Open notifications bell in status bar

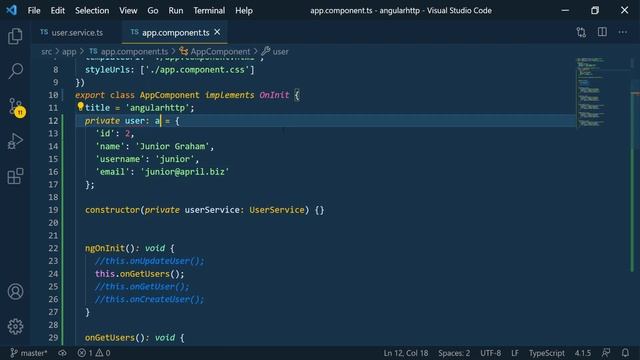pos(625,353)
